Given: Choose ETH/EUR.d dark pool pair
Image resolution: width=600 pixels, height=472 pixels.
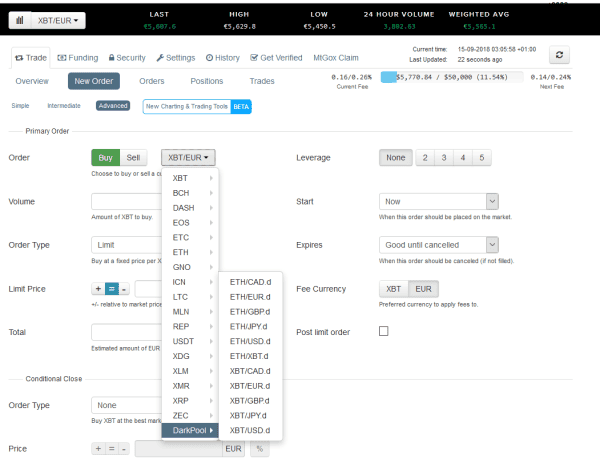Looking at the screenshot, I should pos(250,297).
